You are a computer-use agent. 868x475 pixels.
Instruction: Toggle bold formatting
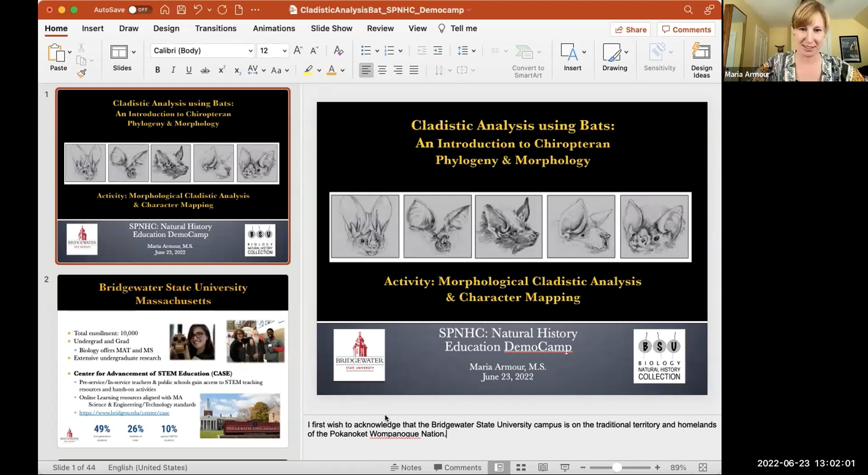click(157, 70)
